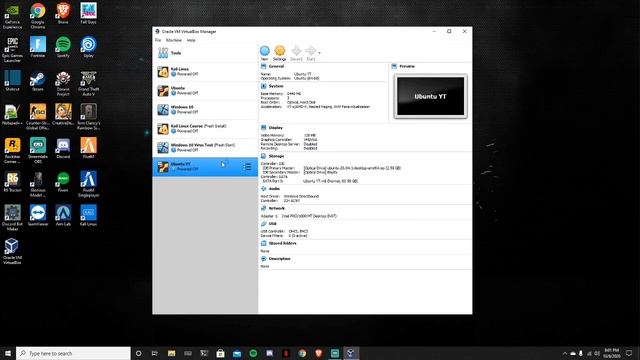
Task: Click Fall Guys desktop shortcut
Action: [89, 13]
